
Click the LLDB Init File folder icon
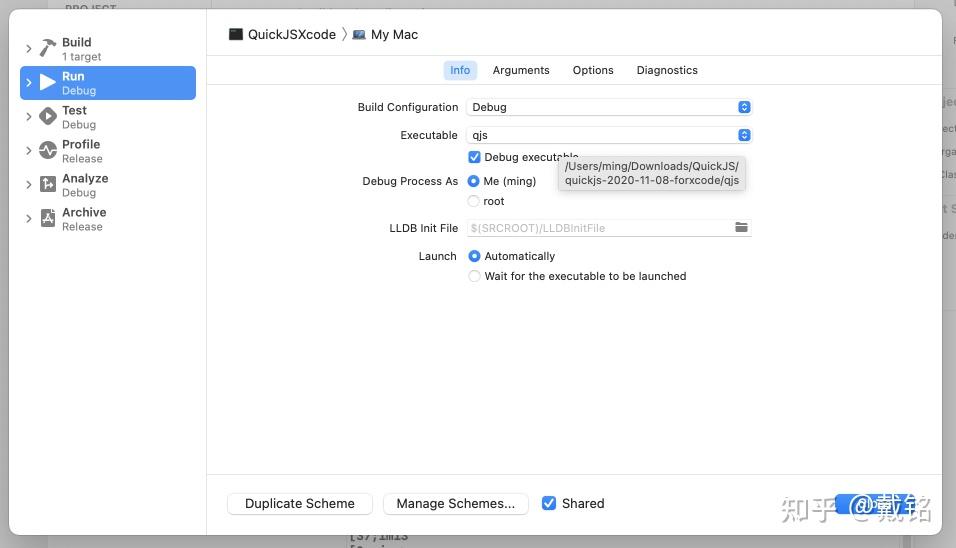[x=741, y=228]
